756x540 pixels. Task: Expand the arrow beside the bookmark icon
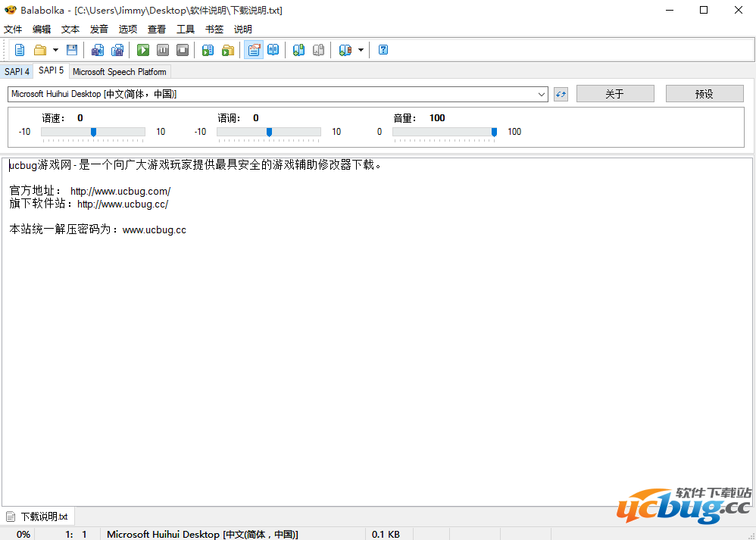point(361,50)
